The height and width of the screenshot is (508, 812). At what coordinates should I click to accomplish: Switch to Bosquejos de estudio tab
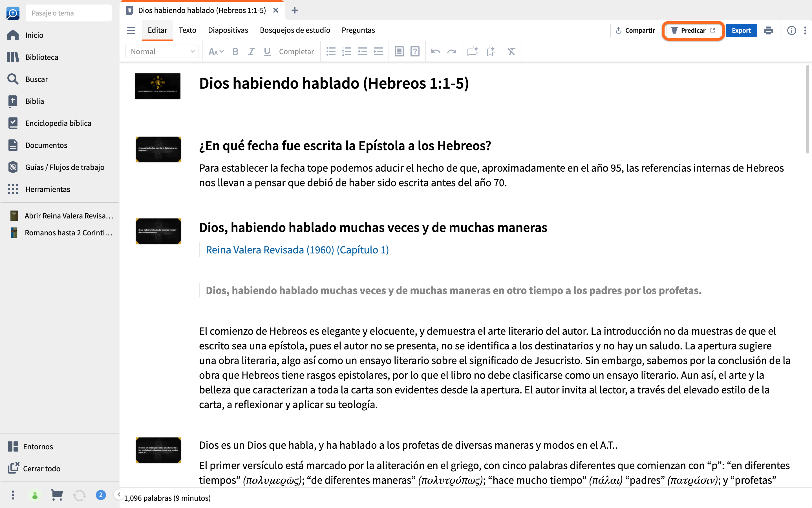click(x=295, y=30)
